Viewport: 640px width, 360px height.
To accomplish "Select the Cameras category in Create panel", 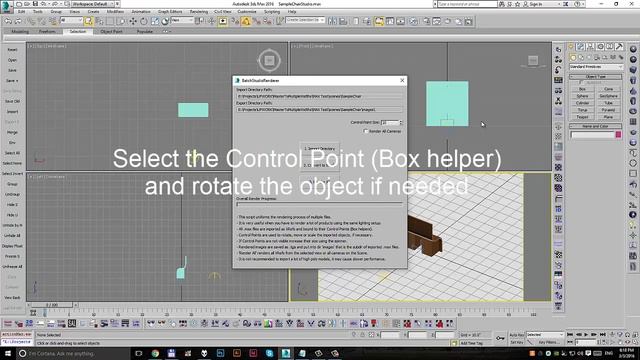I will click(597, 58).
